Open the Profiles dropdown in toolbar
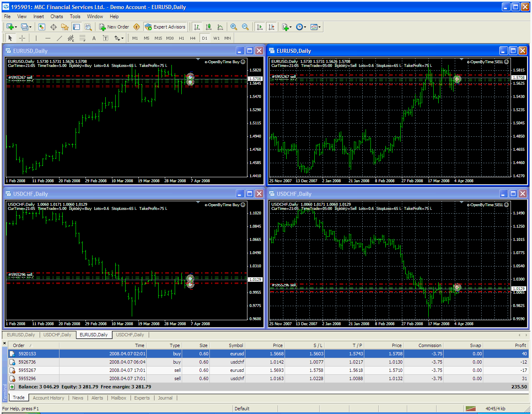Viewport: 532px width, 414px height. point(26,27)
